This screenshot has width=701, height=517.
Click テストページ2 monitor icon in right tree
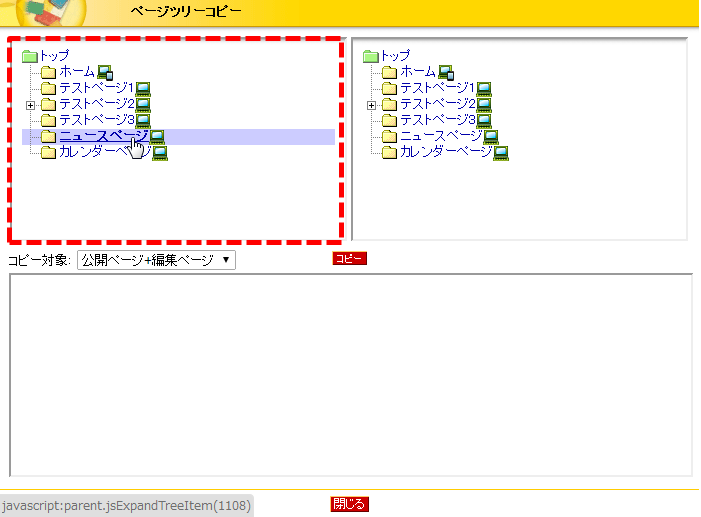(484, 105)
